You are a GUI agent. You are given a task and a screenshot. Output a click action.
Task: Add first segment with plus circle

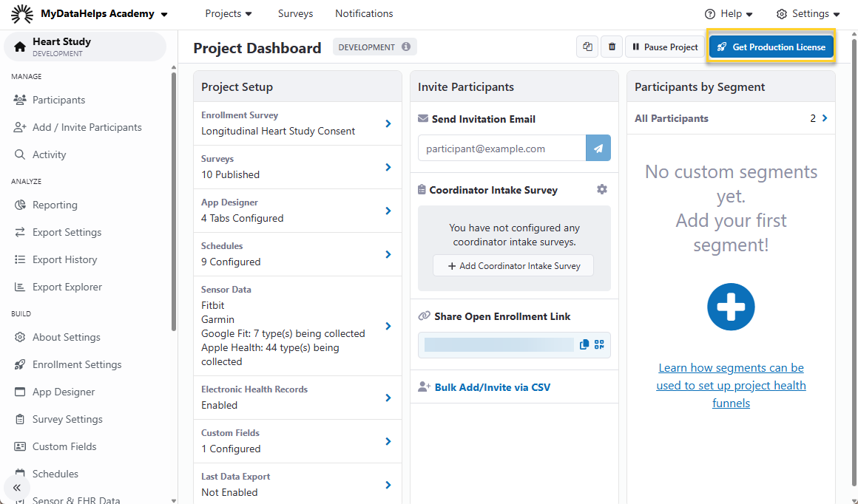point(731,307)
